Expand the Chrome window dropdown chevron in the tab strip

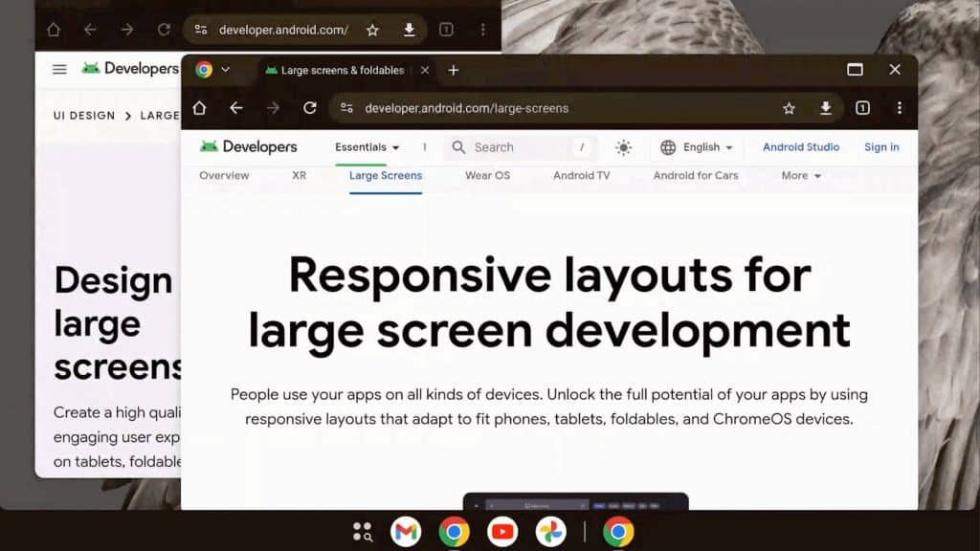(226, 69)
